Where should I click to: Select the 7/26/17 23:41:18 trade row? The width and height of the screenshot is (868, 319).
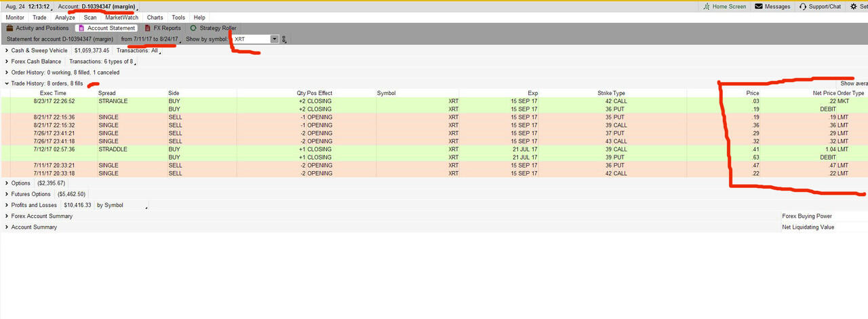[x=434, y=141]
